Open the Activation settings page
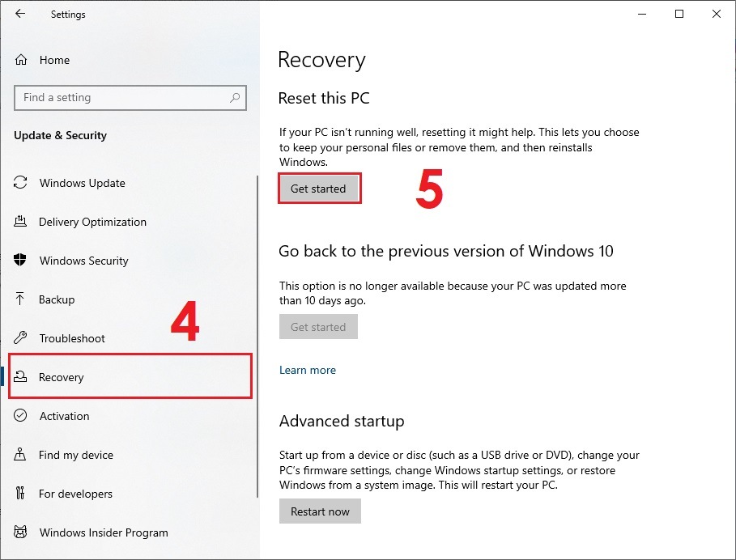 (63, 416)
